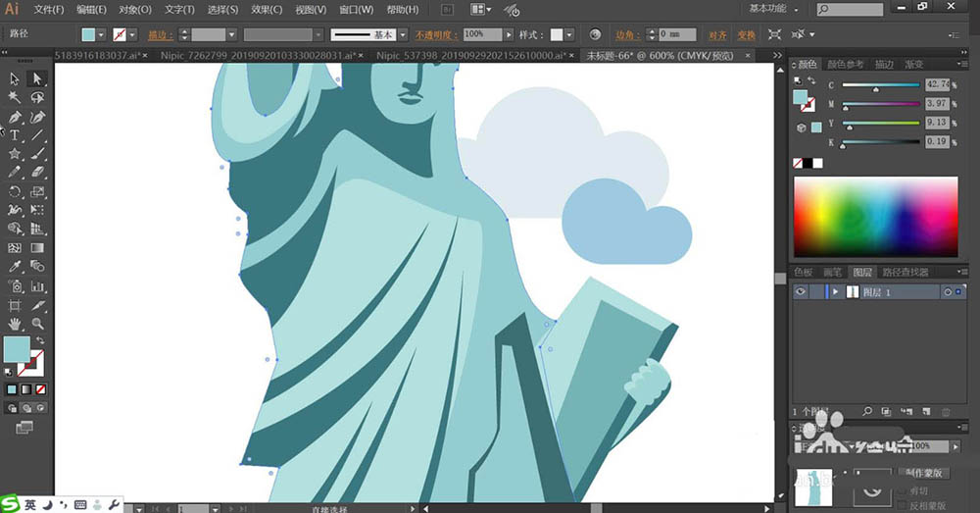The width and height of the screenshot is (980, 513).
Task: Switch to Draw Normal mode
Action: [x=12, y=408]
